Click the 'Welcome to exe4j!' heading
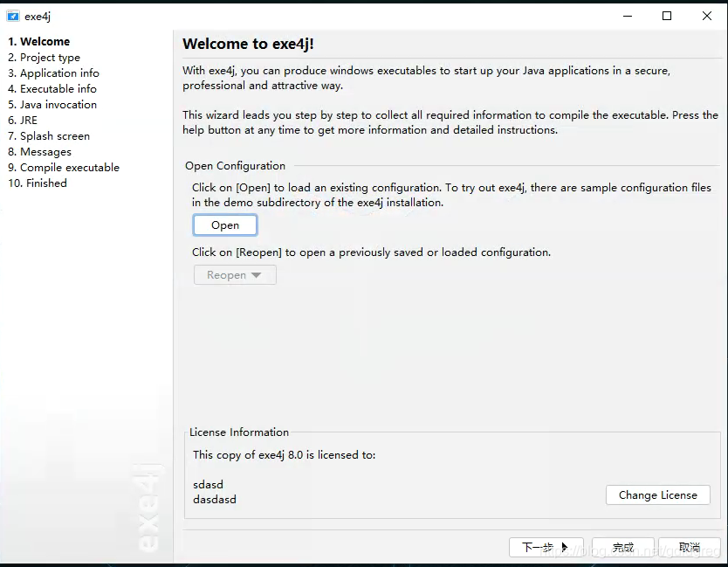Screen dimensions: 728x567 click(x=249, y=45)
